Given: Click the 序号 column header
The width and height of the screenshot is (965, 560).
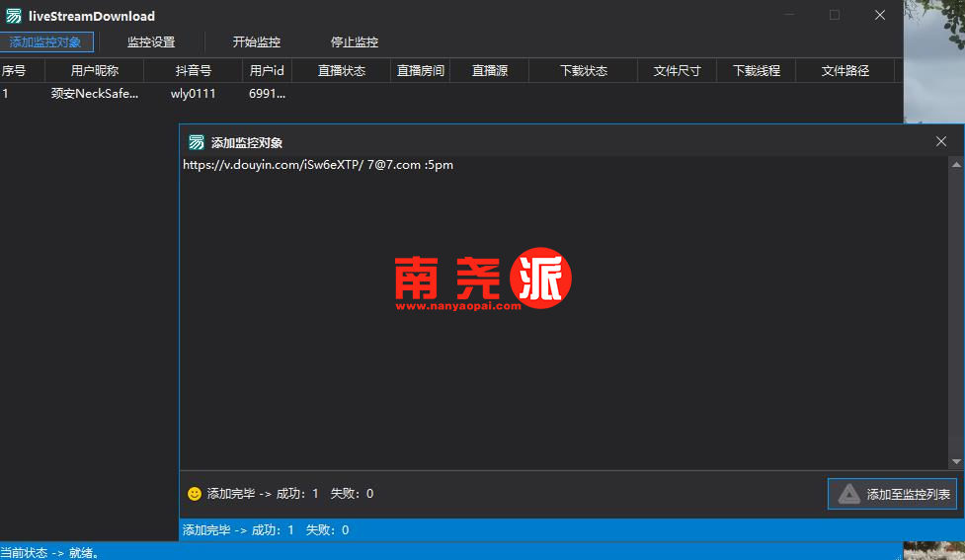Looking at the screenshot, I should click(x=22, y=71).
